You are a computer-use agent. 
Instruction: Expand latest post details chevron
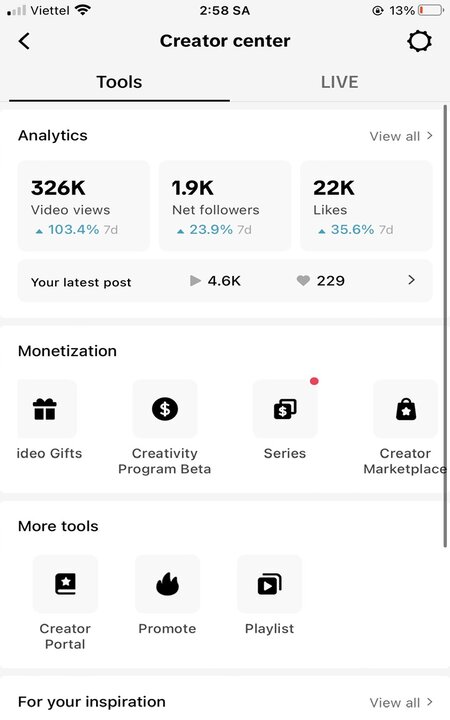(x=411, y=280)
